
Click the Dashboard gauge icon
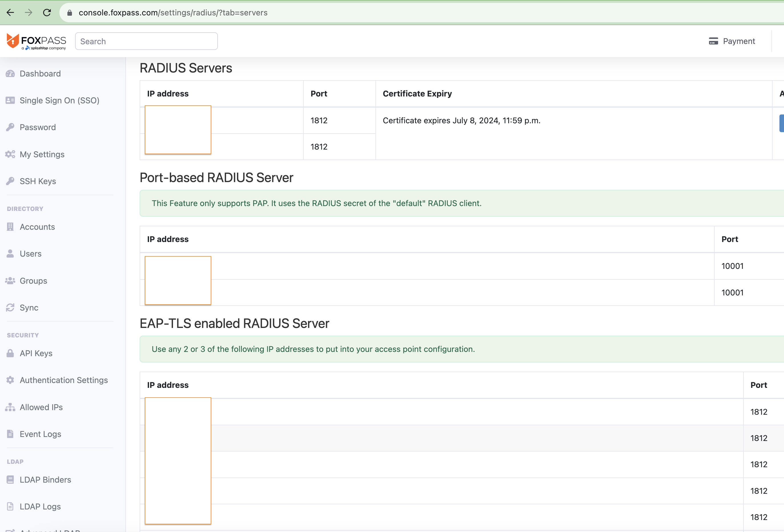click(x=10, y=74)
